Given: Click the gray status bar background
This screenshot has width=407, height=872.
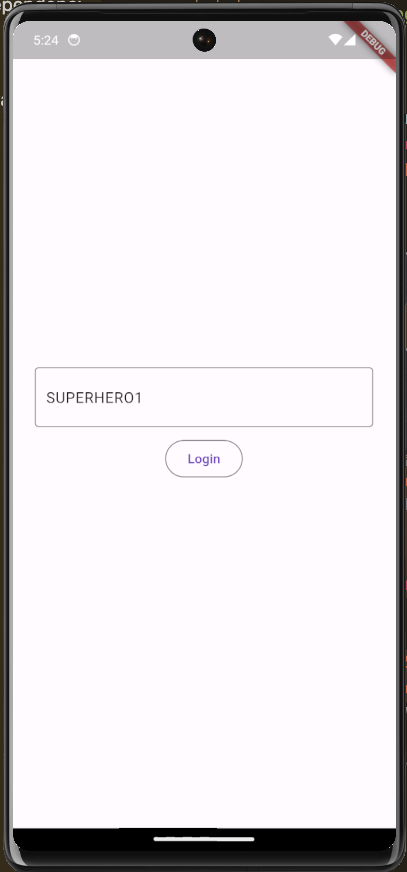Looking at the screenshot, I should pyautogui.click(x=139, y=40).
